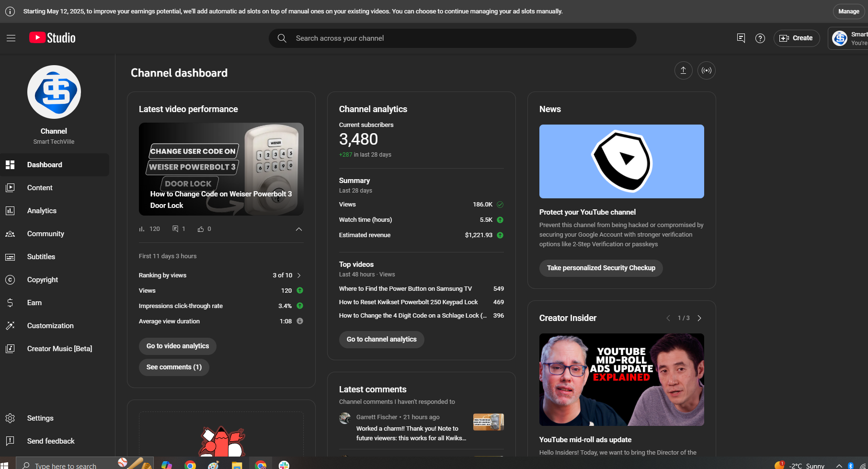The height and width of the screenshot is (469, 868).
Task: Open YouTube mid-roll ads update thumbnail
Action: [x=622, y=380]
